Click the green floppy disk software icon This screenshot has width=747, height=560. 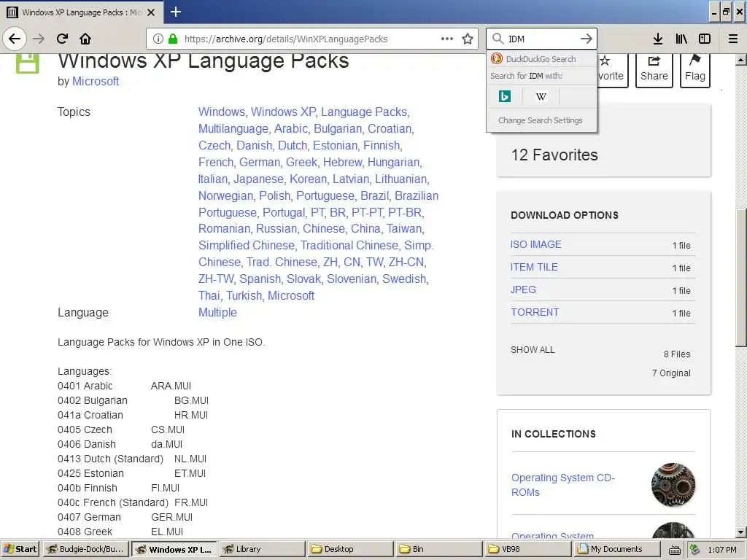pos(28,63)
